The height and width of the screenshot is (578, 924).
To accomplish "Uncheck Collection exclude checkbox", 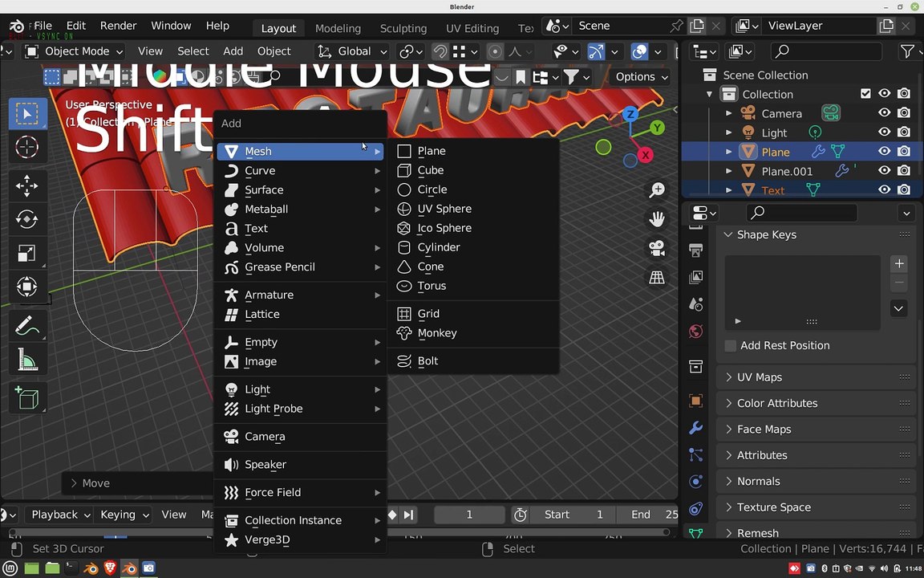I will [865, 94].
